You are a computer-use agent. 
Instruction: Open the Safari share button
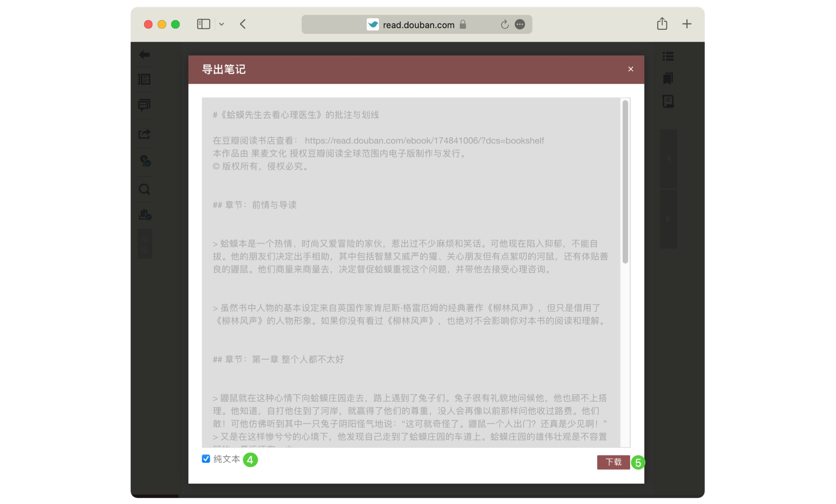point(662,24)
